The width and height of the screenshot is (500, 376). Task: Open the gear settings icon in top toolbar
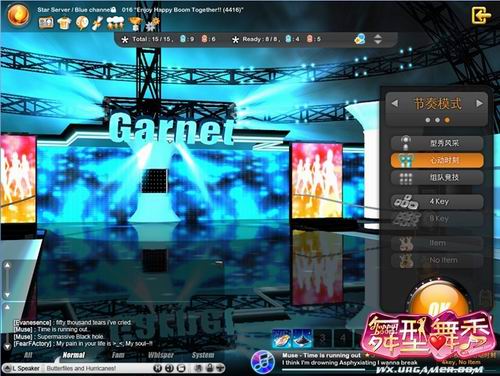pos(152,24)
